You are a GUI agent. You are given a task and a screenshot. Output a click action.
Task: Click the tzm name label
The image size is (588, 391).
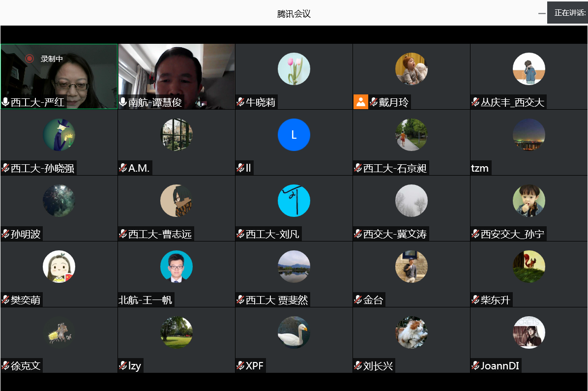pos(480,168)
